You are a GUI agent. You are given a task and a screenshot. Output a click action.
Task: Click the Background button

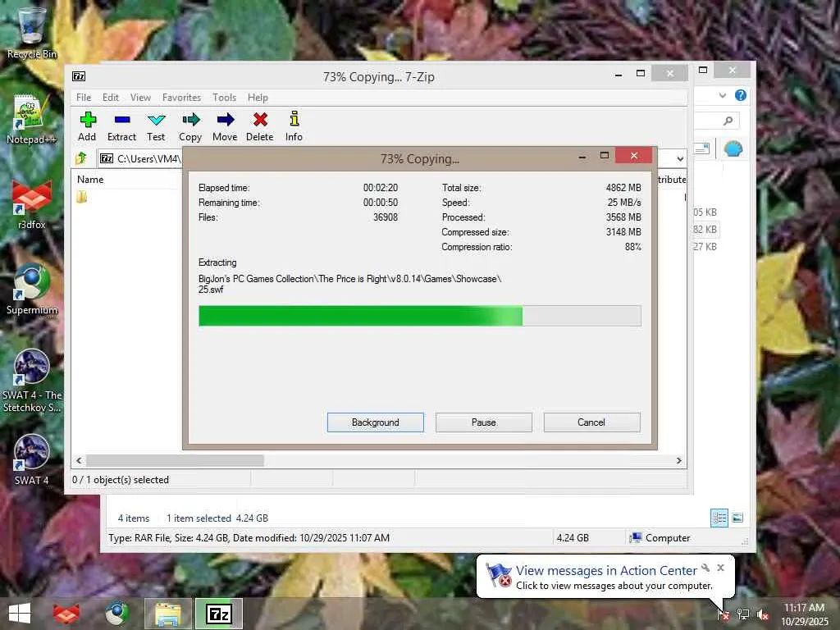click(x=376, y=422)
